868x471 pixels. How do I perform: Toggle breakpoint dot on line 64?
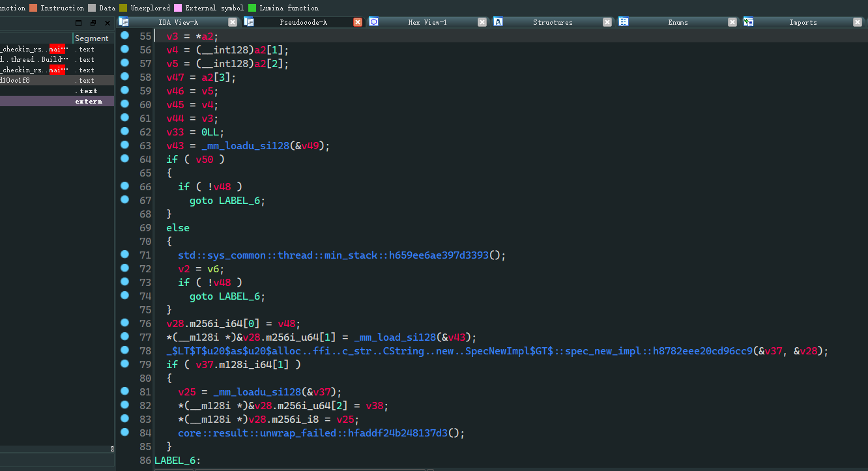tap(124, 159)
